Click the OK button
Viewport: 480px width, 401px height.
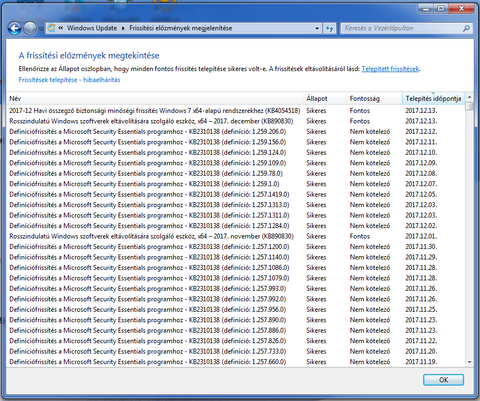point(443,380)
